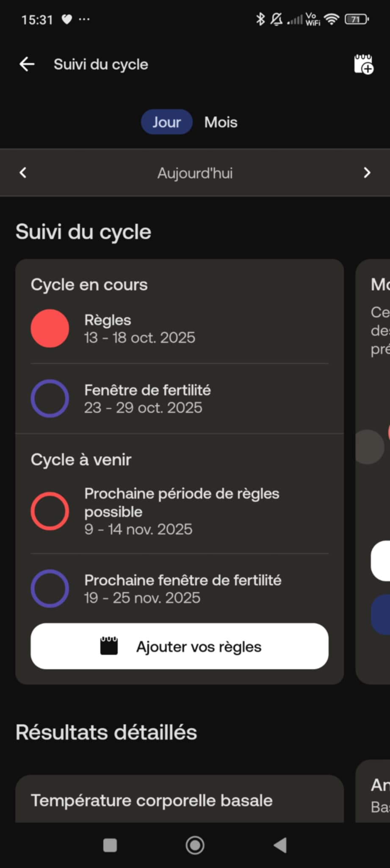Image resolution: width=390 pixels, height=868 pixels.
Task: Go to the previous day
Action: (23, 172)
